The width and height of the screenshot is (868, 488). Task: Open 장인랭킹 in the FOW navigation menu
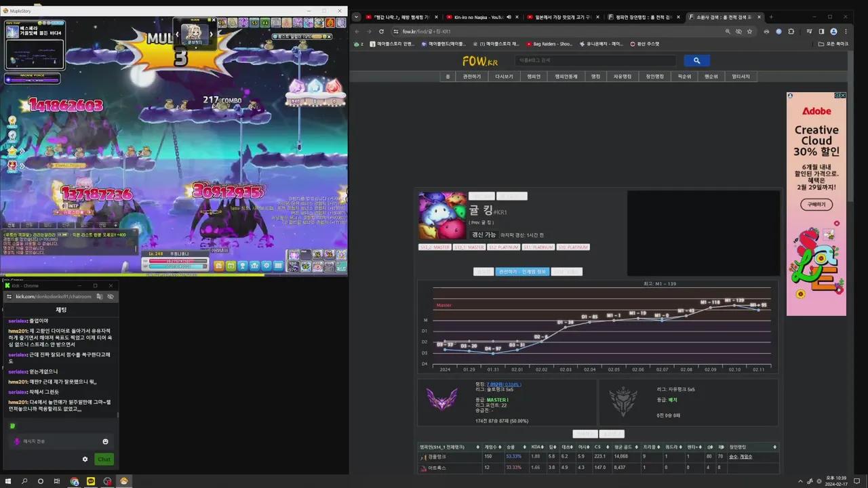coord(654,77)
